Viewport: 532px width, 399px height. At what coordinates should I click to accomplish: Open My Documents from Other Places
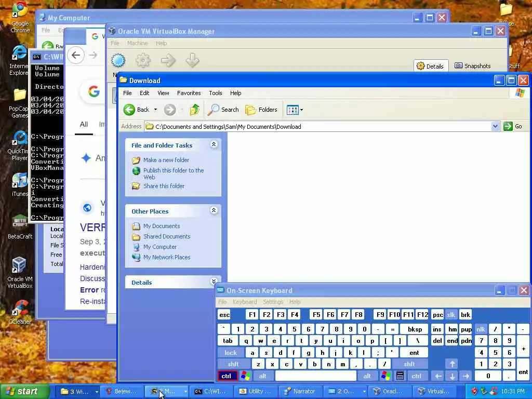[x=162, y=226]
